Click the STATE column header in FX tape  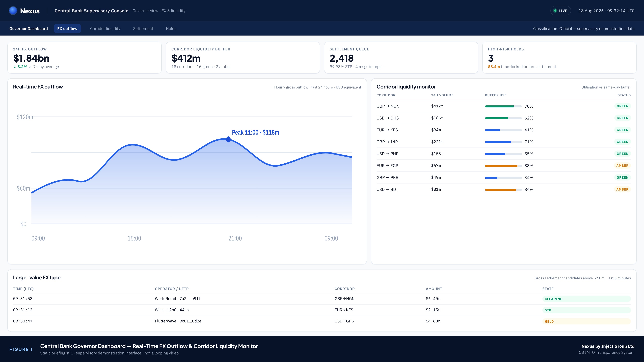coord(548,289)
